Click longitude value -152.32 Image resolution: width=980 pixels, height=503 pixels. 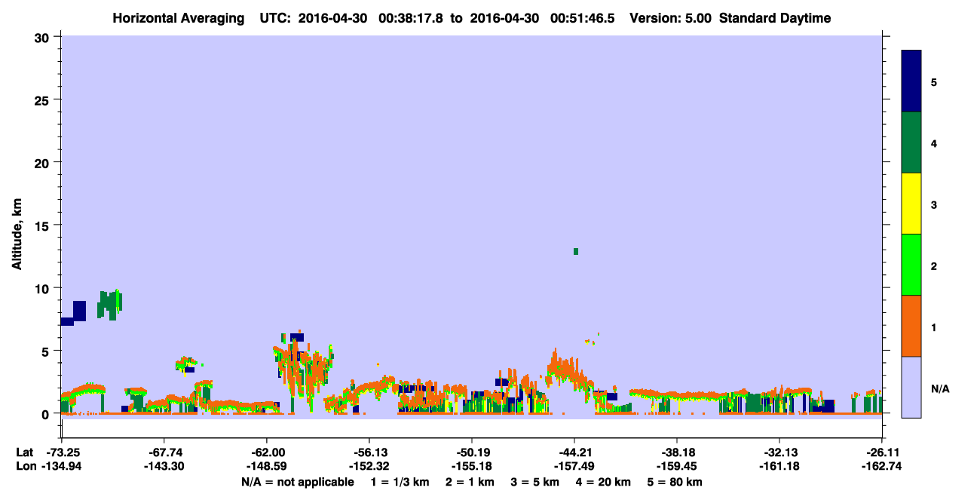coord(369,465)
